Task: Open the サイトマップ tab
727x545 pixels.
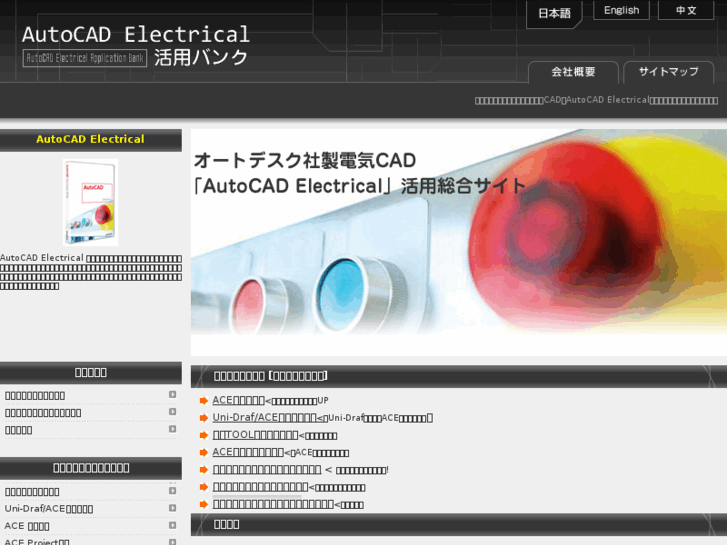Action: 669,72
